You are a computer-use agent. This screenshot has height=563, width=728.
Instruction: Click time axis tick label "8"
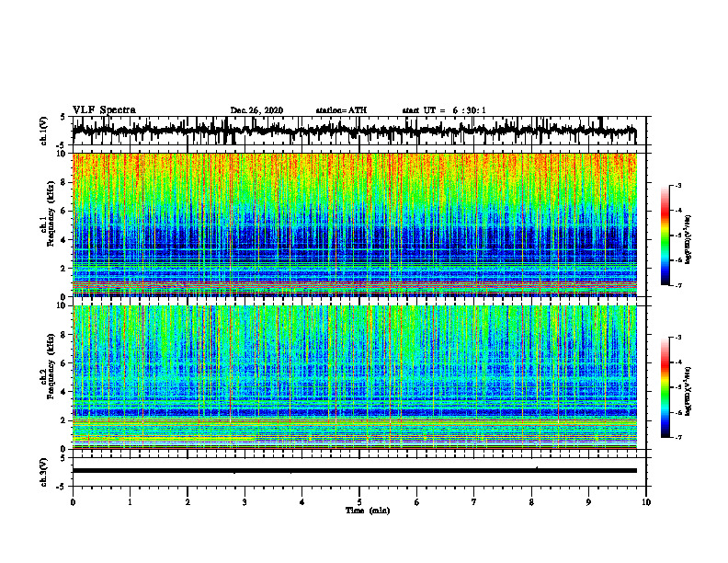click(x=531, y=502)
